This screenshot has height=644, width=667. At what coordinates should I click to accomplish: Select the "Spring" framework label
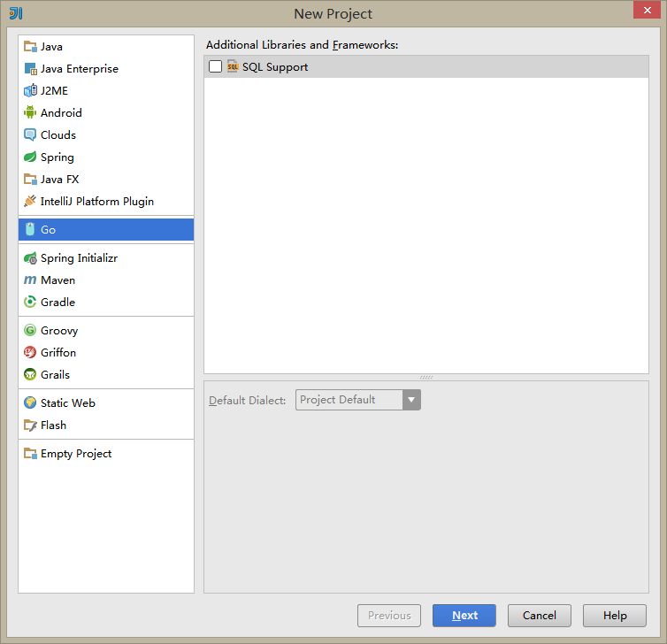[57, 157]
